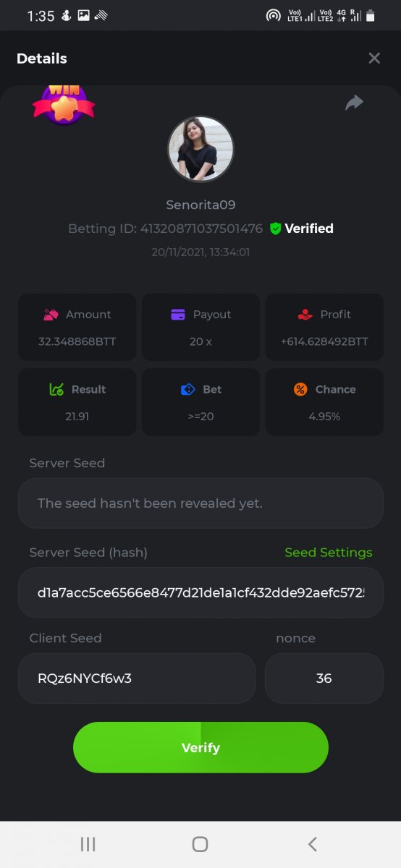Open Seed Settings link

coord(329,553)
